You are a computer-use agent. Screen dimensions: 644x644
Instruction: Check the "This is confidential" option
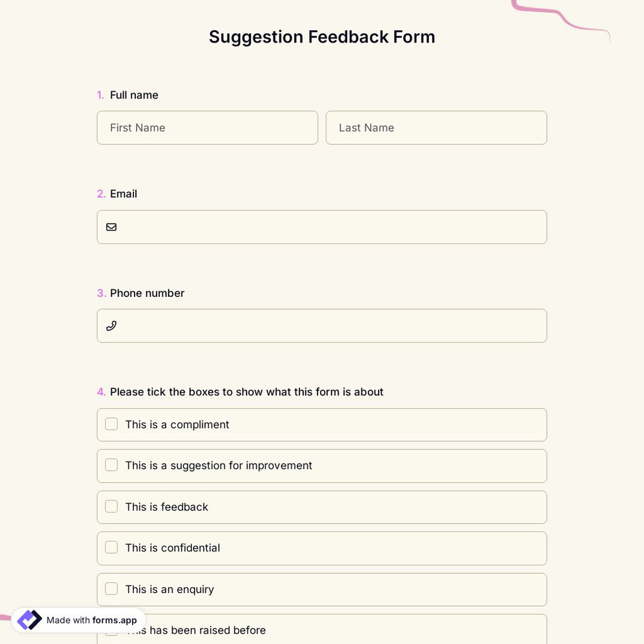[111, 547]
